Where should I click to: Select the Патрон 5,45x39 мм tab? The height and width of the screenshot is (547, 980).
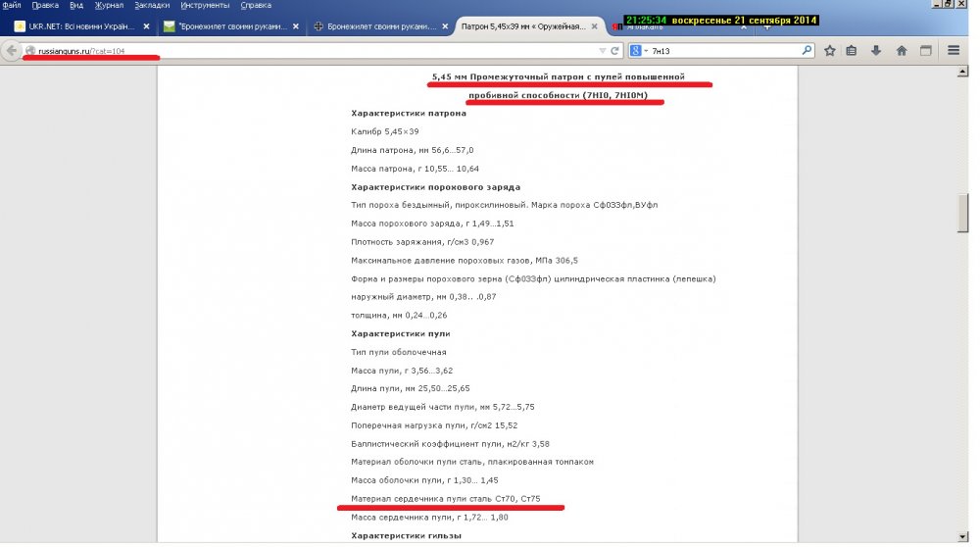click(529, 26)
